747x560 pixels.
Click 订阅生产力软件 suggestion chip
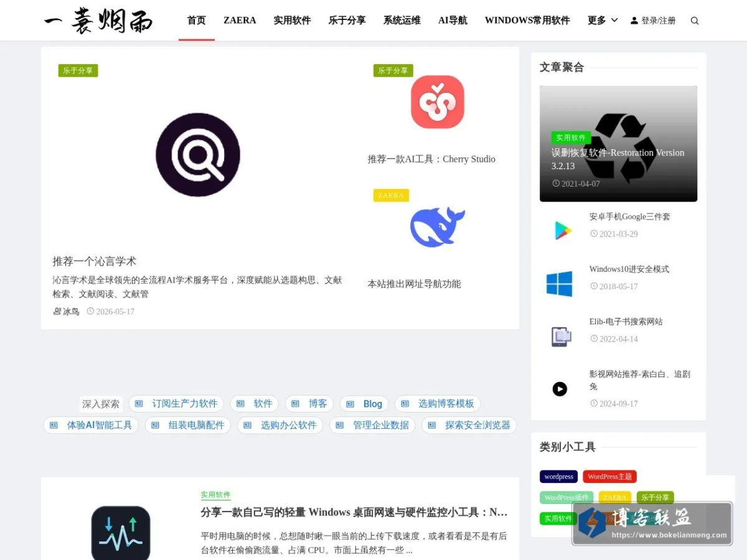[176, 404]
